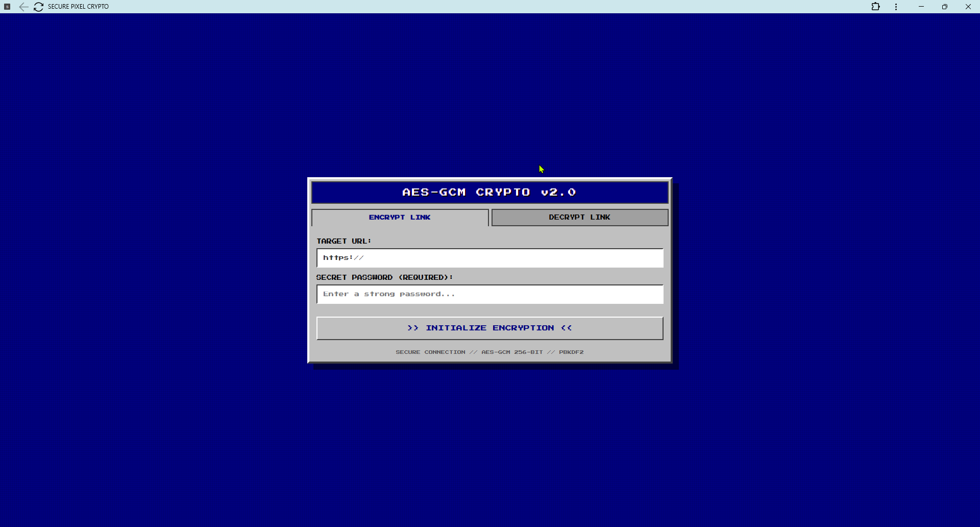Click the https:// placeholder text
The width and height of the screenshot is (980, 527).
[x=344, y=257]
